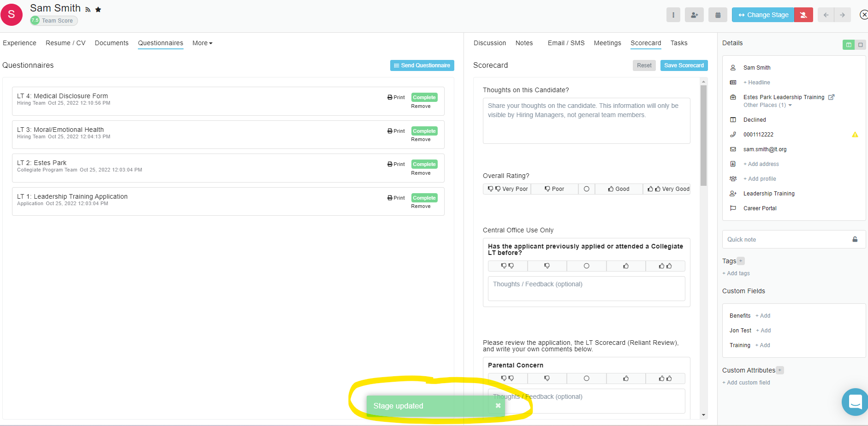Click the star icon next to Sam Smith
The image size is (868, 426).
[98, 9]
